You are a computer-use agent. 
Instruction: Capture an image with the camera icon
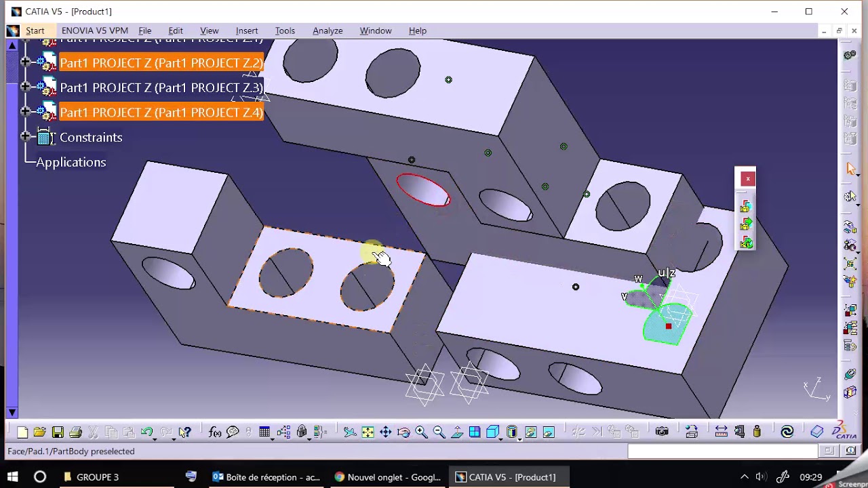coord(662,432)
